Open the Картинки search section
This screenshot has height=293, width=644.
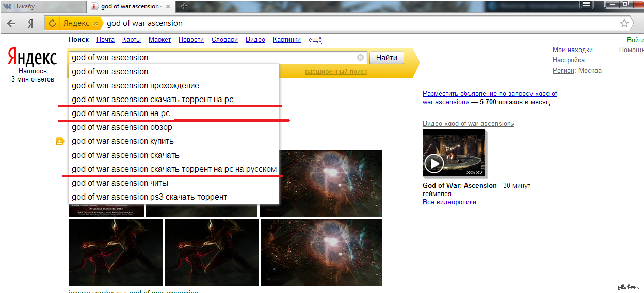click(x=286, y=40)
